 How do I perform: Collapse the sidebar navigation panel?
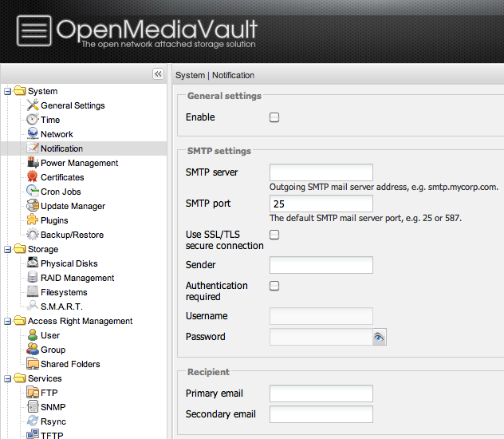158,73
